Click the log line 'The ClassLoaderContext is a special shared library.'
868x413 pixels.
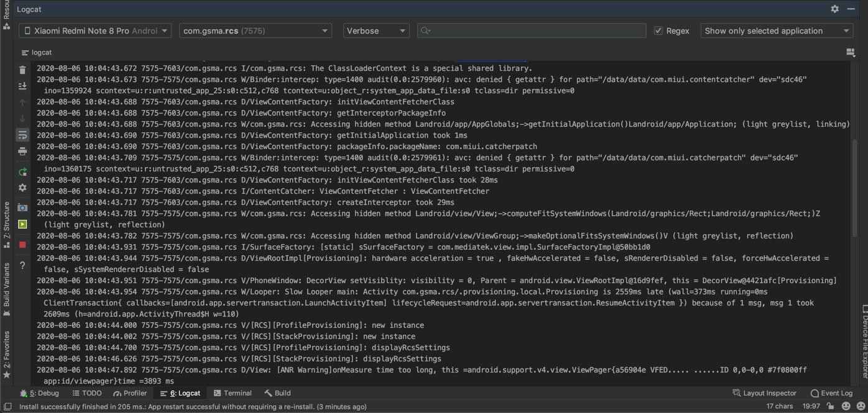[x=285, y=68]
